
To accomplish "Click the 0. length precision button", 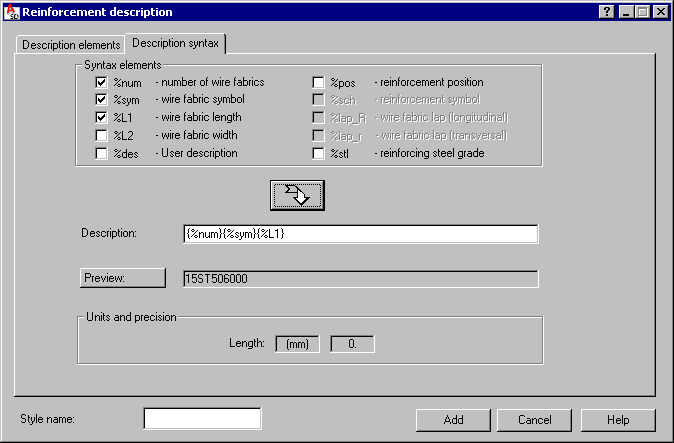I will [352, 344].
